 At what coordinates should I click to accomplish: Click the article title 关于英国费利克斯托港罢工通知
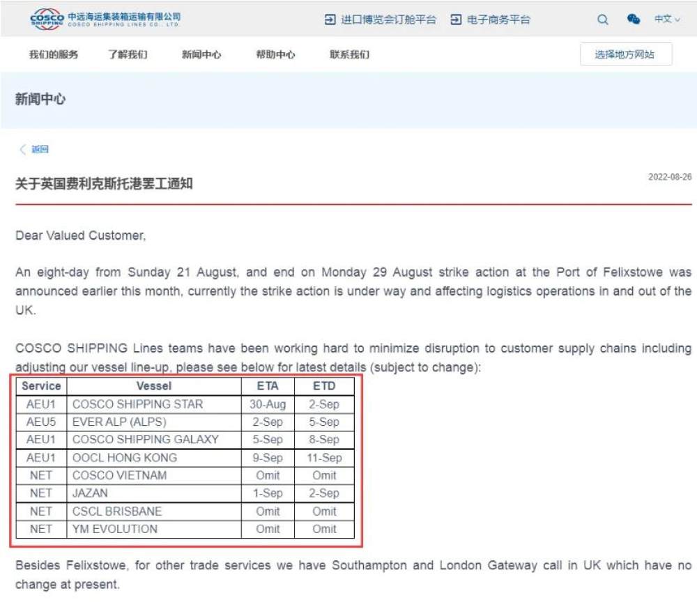pos(104,183)
